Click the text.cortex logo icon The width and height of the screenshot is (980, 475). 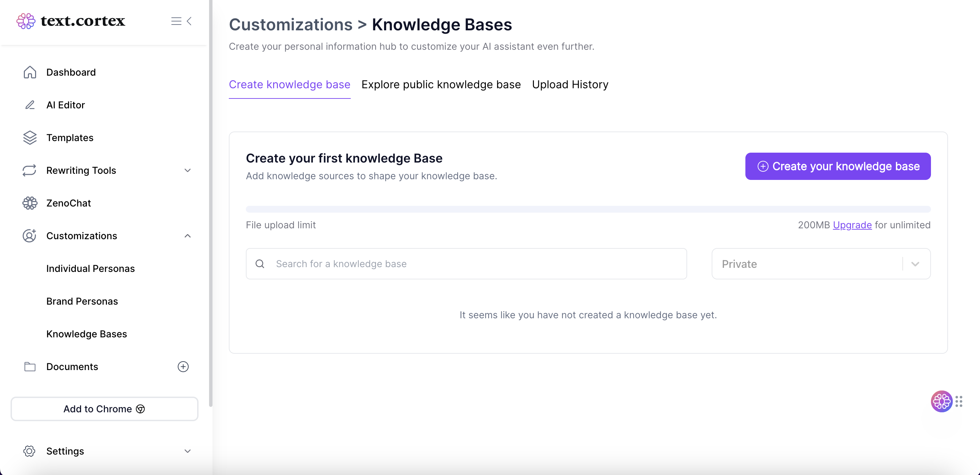click(x=26, y=21)
